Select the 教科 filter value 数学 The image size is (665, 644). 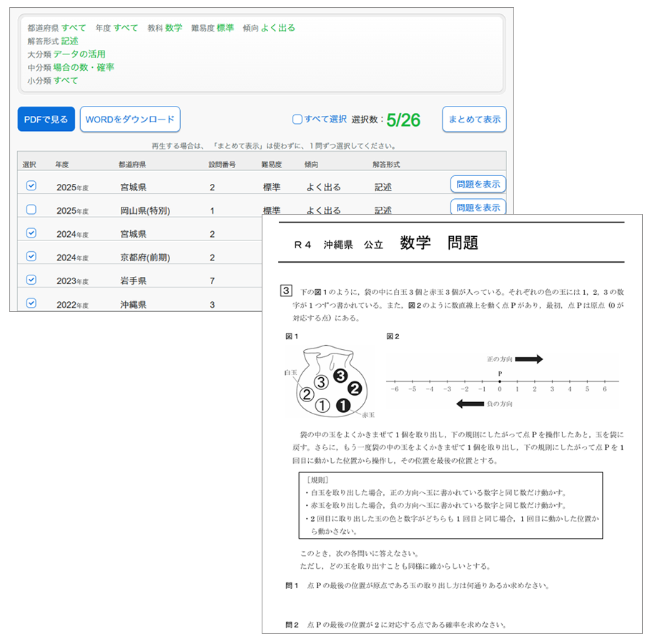pyautogui.click(x=174, y=28)
